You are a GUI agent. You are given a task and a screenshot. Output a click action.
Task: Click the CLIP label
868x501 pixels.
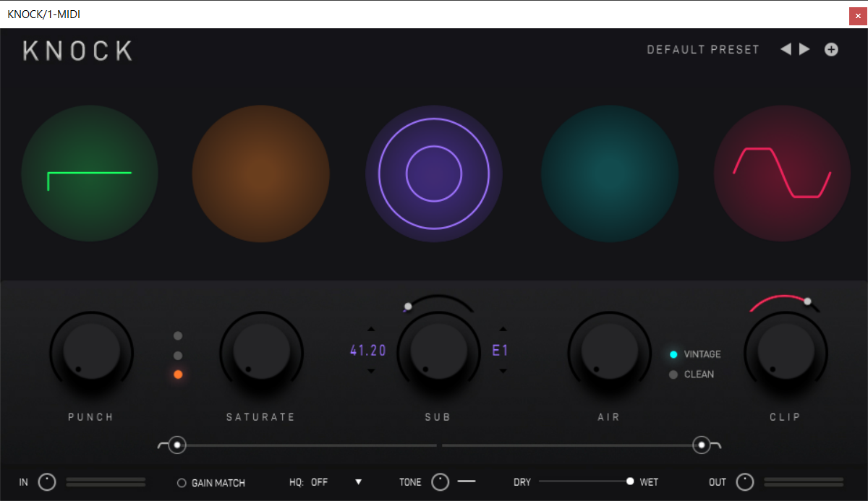[x=786, y=417]
